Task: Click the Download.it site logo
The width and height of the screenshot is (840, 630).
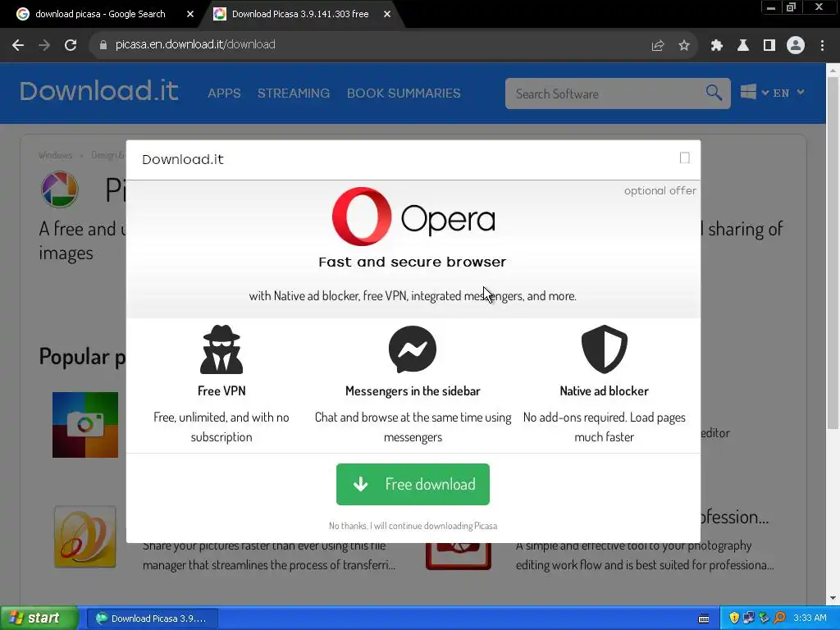Action: (x=99, y=91)
